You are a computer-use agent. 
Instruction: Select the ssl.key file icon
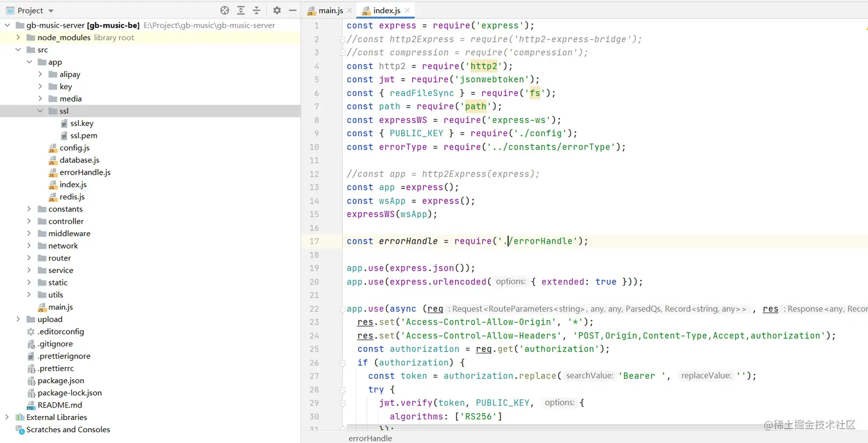[x=64, y=124]
